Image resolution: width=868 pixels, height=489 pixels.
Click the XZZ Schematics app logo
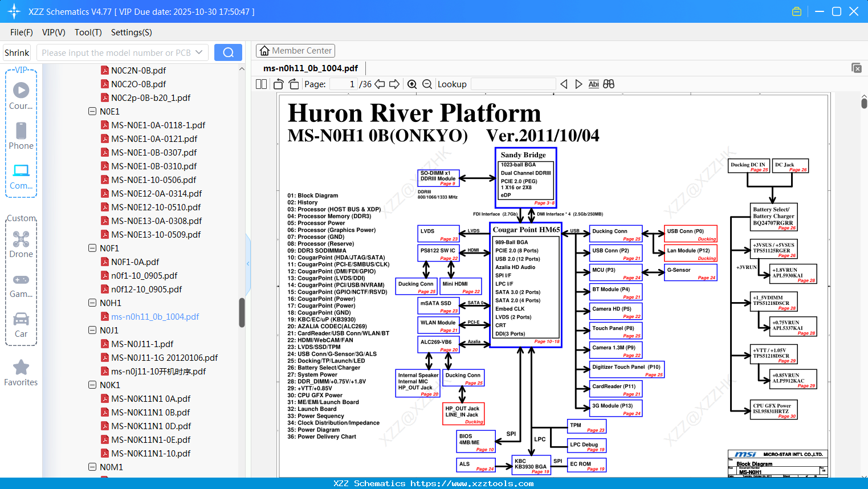[x=14, y=11]
